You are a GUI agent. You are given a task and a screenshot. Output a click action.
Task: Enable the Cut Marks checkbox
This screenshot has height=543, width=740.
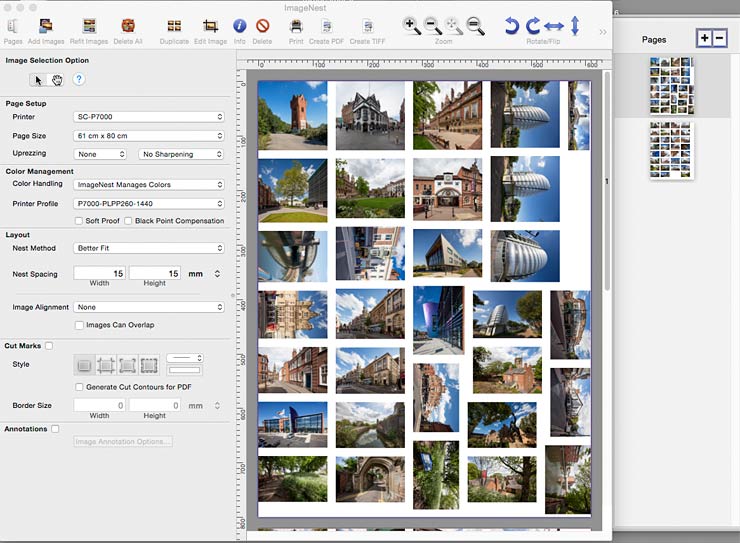pyautogui.click(x=49, y=346)
